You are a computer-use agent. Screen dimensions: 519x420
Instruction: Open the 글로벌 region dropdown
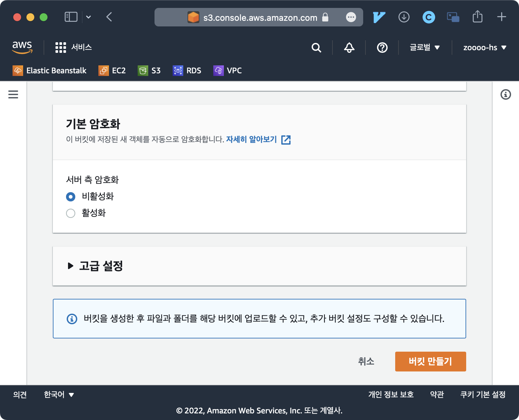click(x=425, y=48)
